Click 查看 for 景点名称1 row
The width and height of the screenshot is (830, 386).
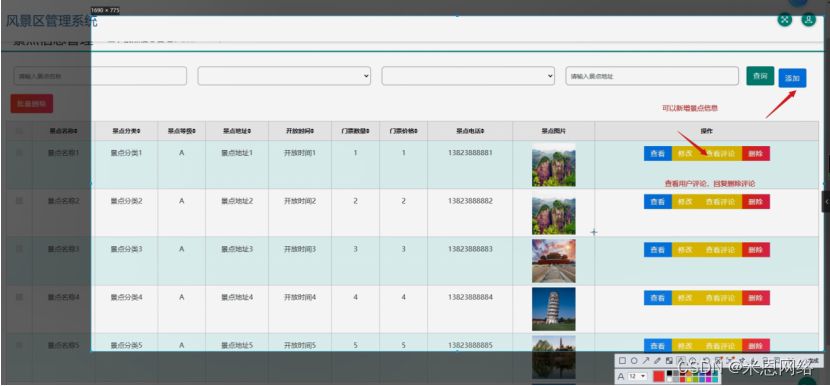click(657, 154)
